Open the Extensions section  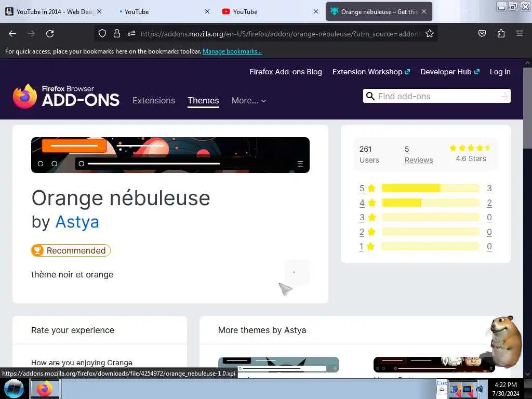point(154,100)
